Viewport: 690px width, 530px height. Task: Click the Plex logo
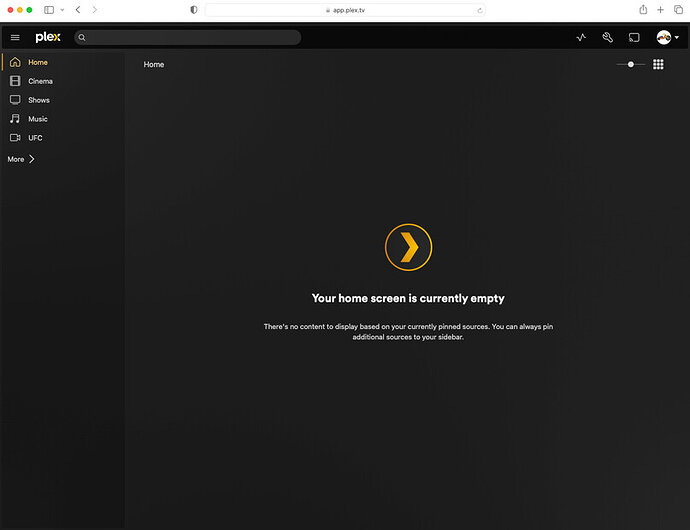click(x=48, y=37)
